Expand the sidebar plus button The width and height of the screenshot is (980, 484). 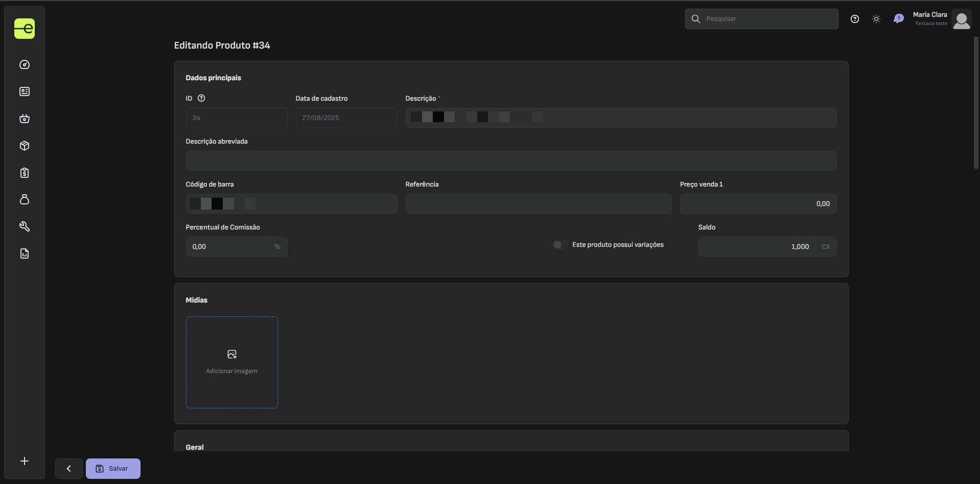(25, 461)
